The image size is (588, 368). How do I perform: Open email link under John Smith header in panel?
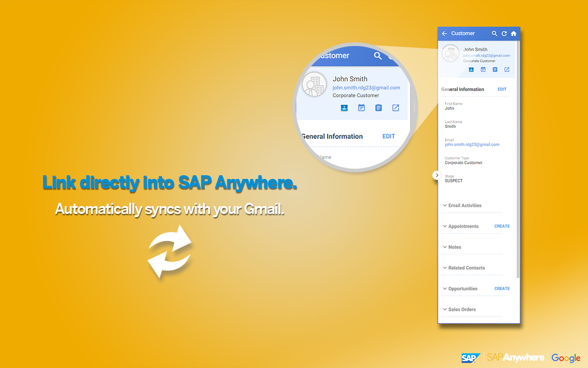(486, 56)
